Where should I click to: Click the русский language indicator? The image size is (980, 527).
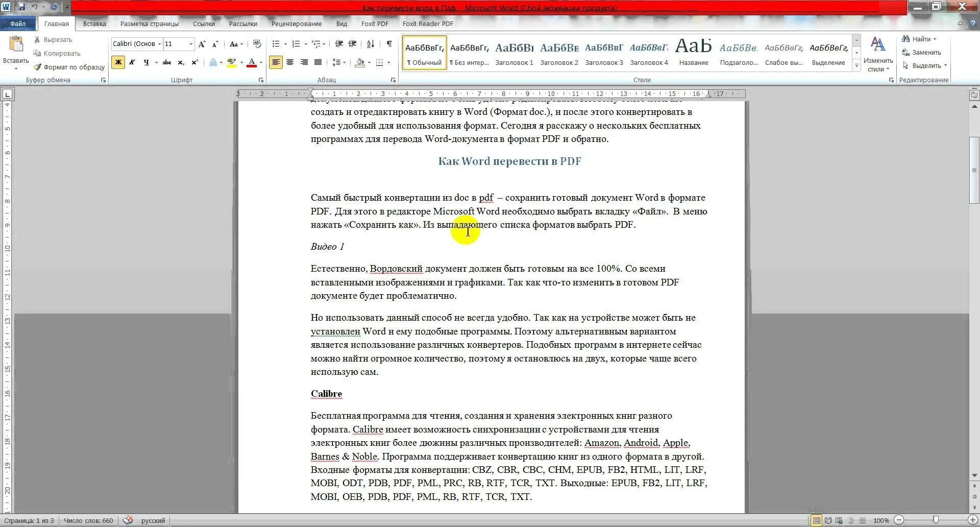pyautogui.click(x=153, y=521)
